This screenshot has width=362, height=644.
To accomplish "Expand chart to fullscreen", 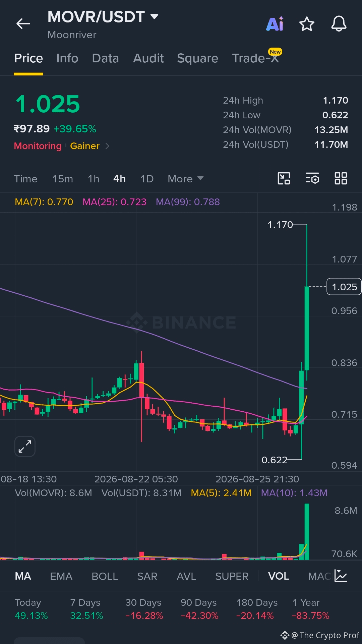I will coord(25,447).
